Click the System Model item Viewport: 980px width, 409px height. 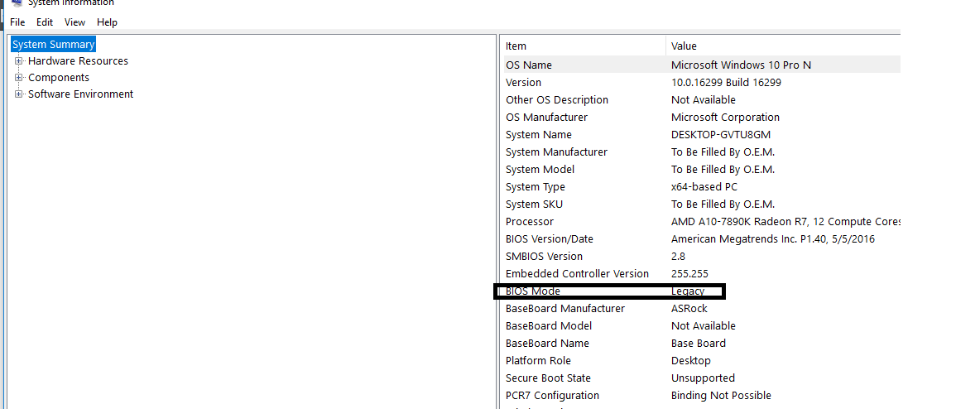540,170
